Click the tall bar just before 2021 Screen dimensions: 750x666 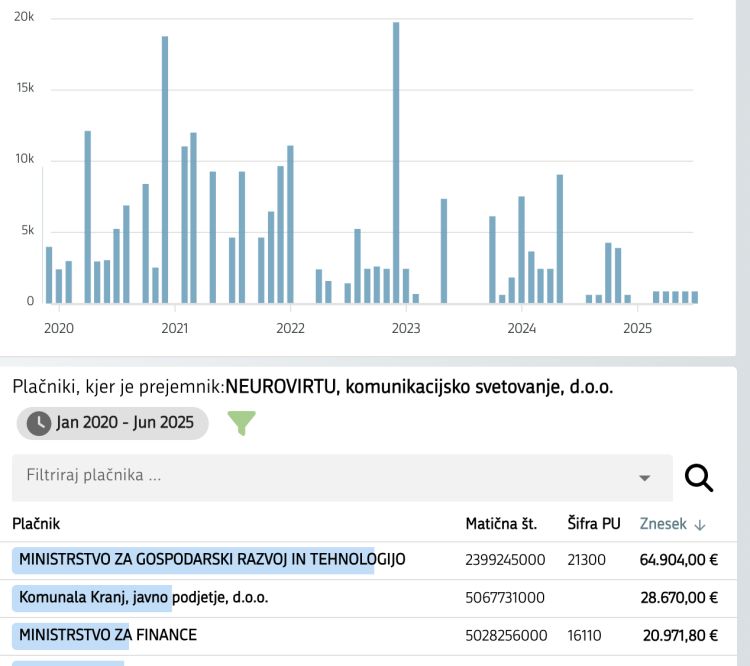pyautogui.click(x=165, y=170)
